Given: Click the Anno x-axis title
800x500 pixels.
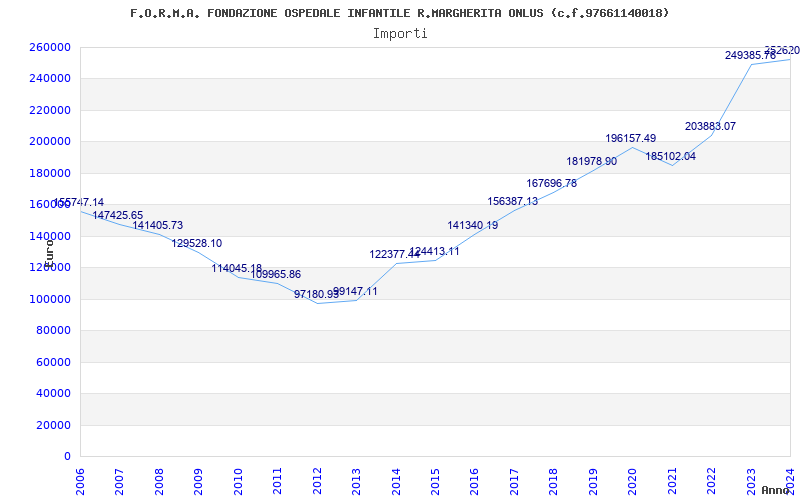Looking at the screenshot, I should [x=775, y=490].
